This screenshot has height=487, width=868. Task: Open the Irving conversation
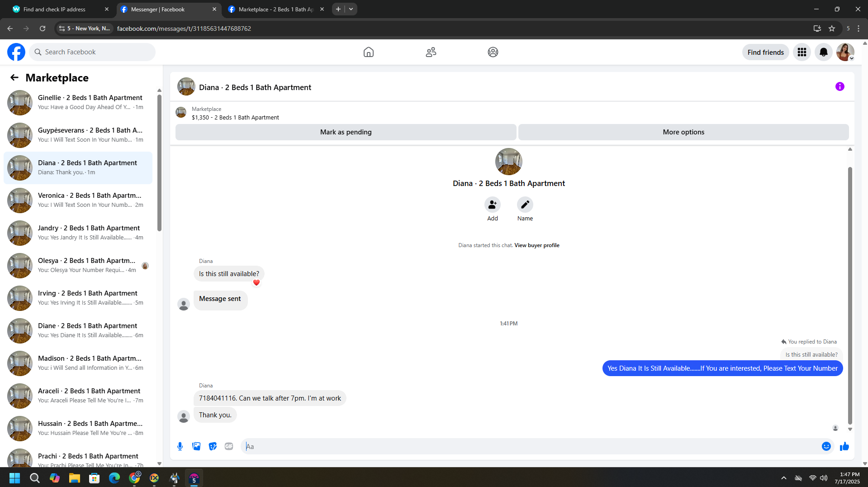click(78, 298)
